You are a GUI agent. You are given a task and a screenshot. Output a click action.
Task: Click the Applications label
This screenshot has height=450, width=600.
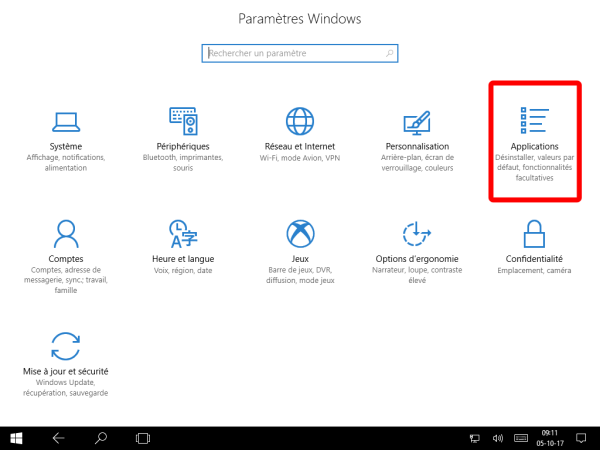535,147
